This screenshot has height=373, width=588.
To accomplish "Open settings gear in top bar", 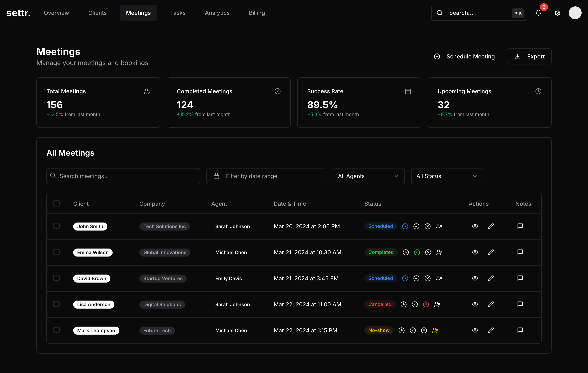I will [x=557, y=13].
